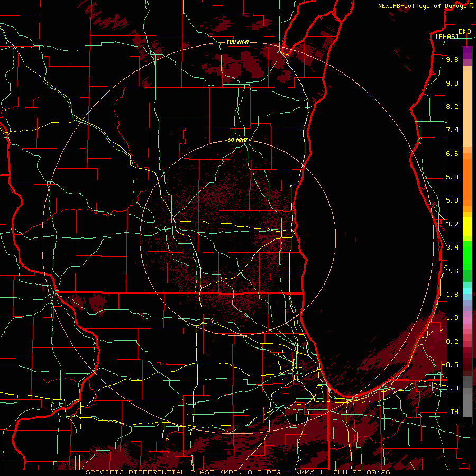Pick the peach band in the color bar
Image resolution: width=476 pixels, height=476 pixels.
click(467, 108)
